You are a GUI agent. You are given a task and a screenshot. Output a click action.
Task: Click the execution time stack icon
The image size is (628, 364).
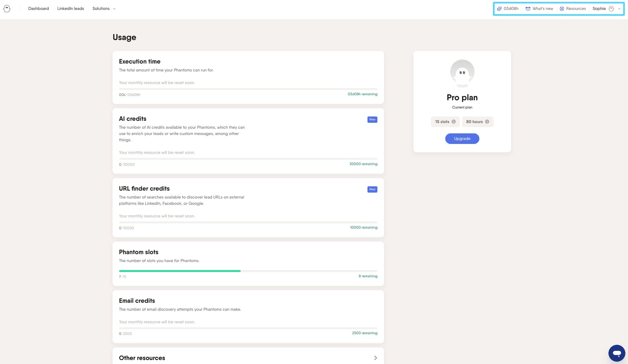[x=499, y=9]
